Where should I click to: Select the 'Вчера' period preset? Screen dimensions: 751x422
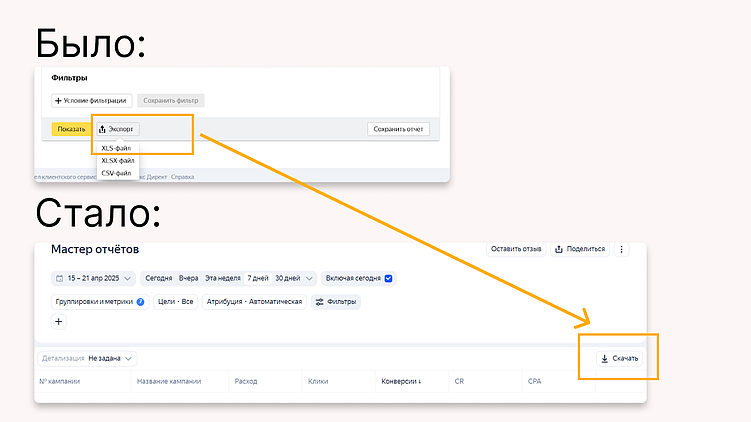188,278
